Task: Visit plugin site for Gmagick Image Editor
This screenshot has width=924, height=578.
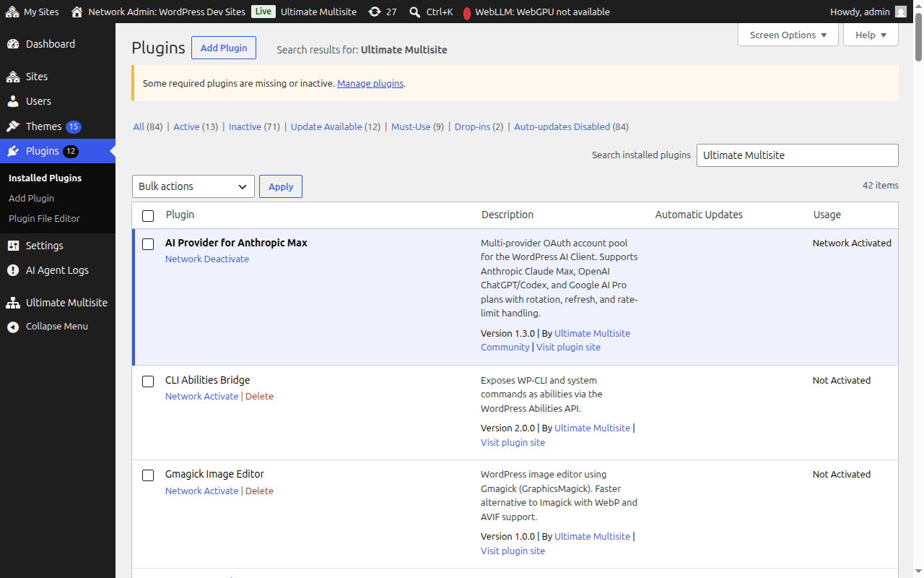Action: tap(513, 551)
